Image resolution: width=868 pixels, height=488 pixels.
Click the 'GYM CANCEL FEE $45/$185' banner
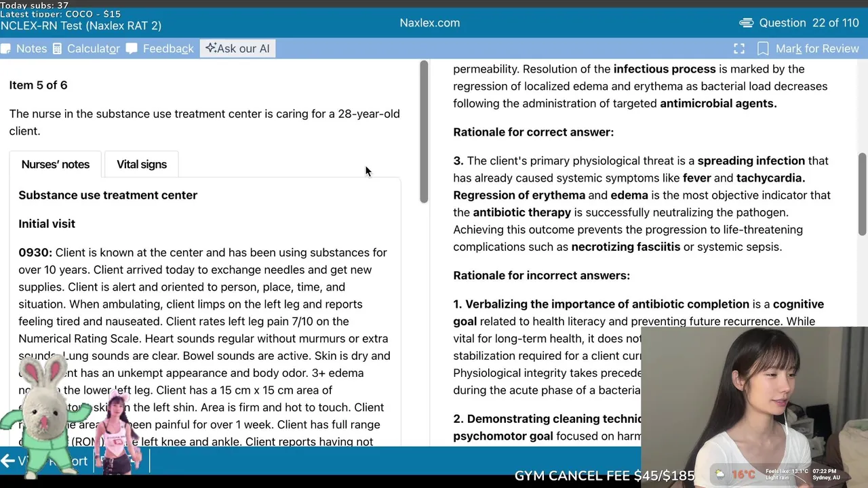604,476
